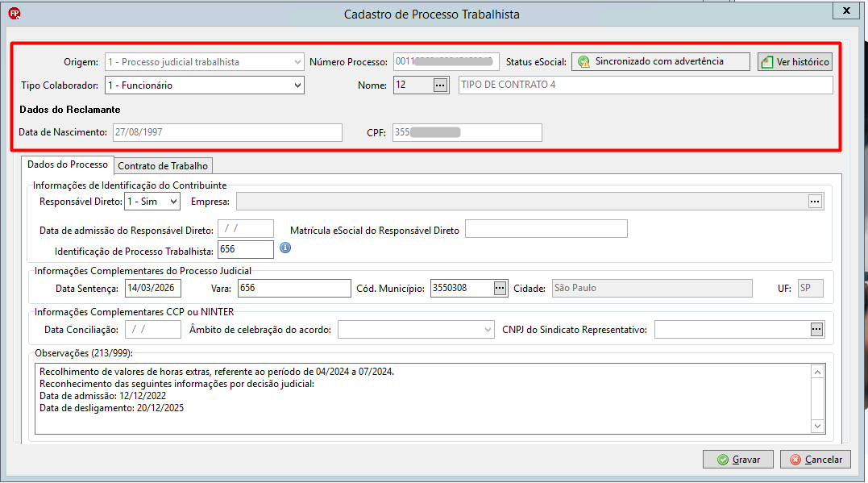Click the Data de Nascimento field
This screenshot has width=868, height=483.
point(227,132)
